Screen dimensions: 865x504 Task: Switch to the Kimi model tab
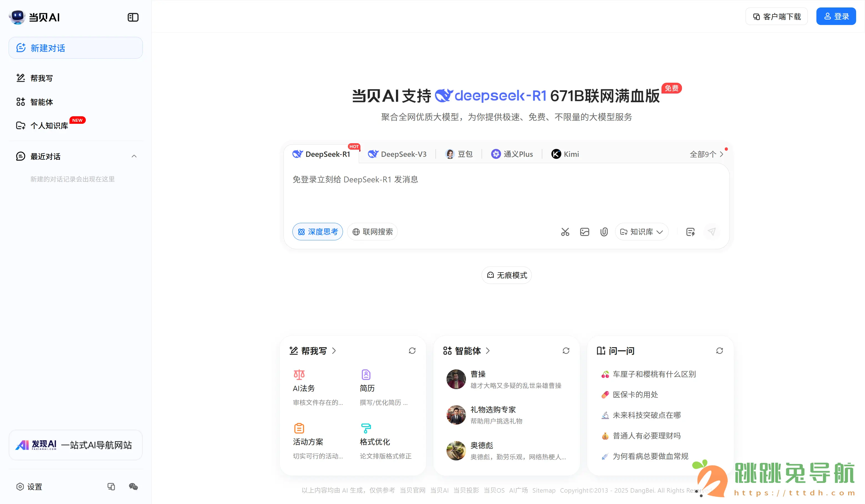(x=565, y=154)
